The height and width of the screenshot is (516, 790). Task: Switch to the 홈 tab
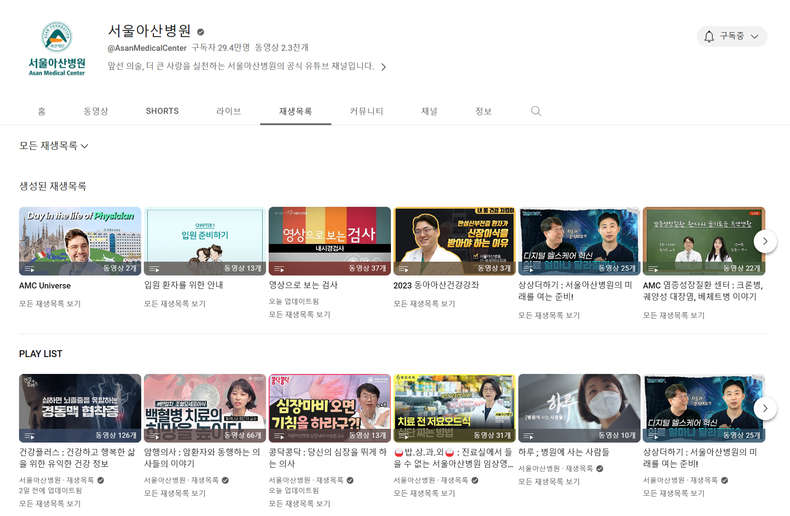coord(42,111)
